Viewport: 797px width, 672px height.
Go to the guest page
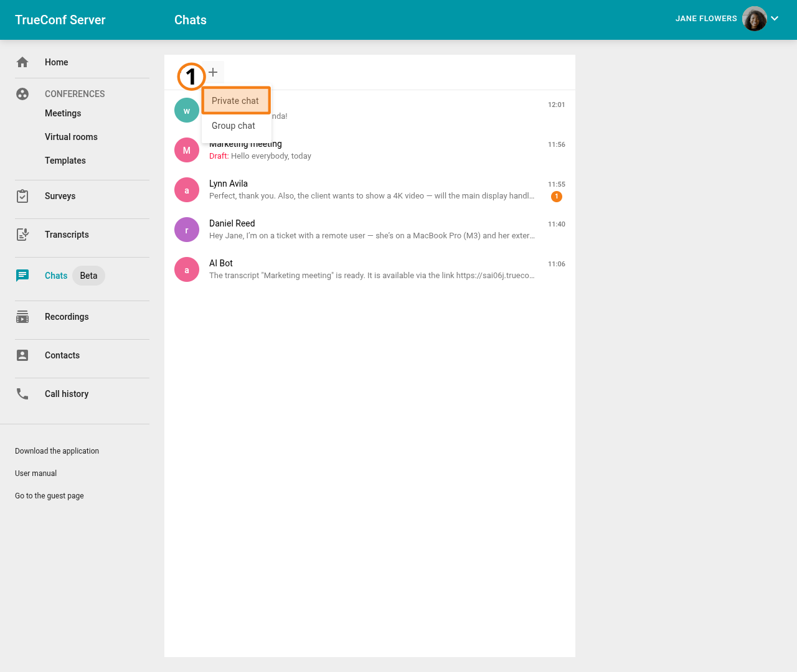point(49,495)
